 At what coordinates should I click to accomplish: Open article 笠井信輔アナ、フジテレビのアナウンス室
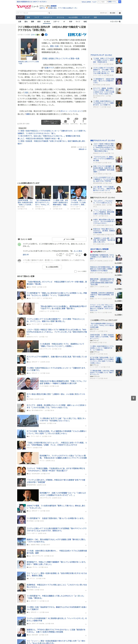point(63,457)
